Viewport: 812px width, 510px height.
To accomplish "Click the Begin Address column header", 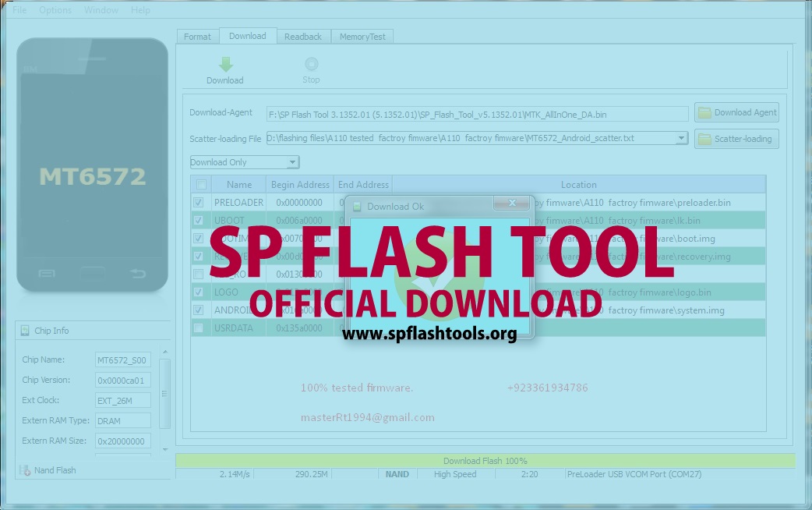I will click(x=300, y=185).
